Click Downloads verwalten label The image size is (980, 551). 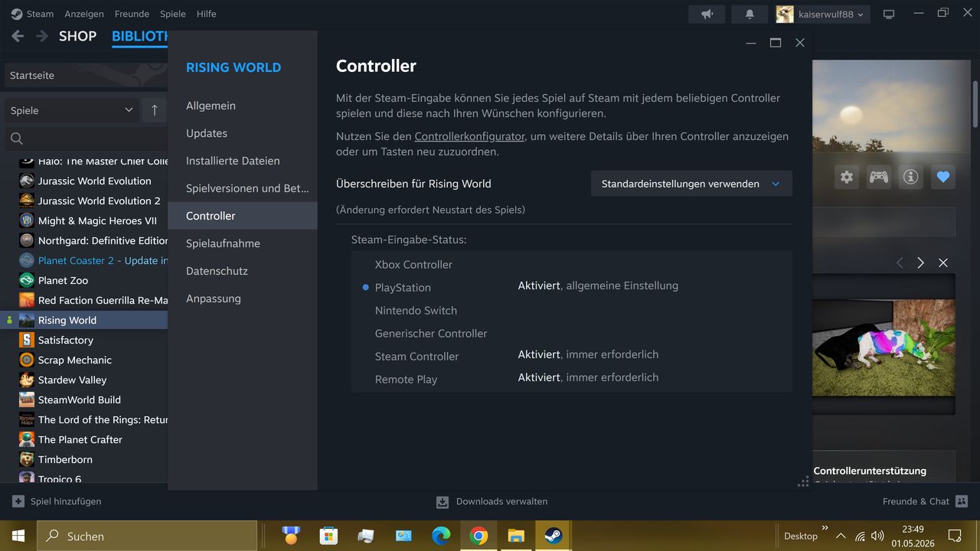point(501,501)
